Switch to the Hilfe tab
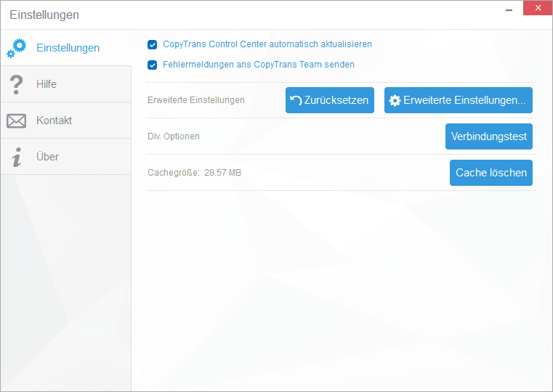Viewport: 553px width, 392px height. 66,84
